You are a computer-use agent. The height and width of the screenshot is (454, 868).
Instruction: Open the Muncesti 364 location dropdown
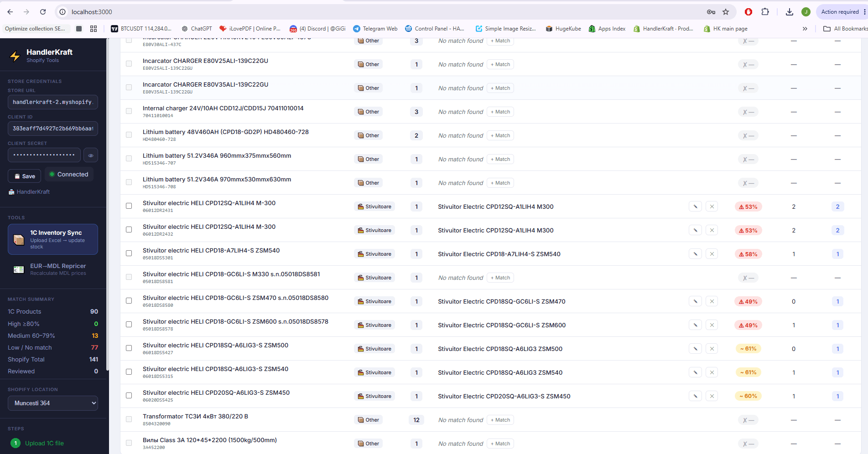click(x=53, y=403)
